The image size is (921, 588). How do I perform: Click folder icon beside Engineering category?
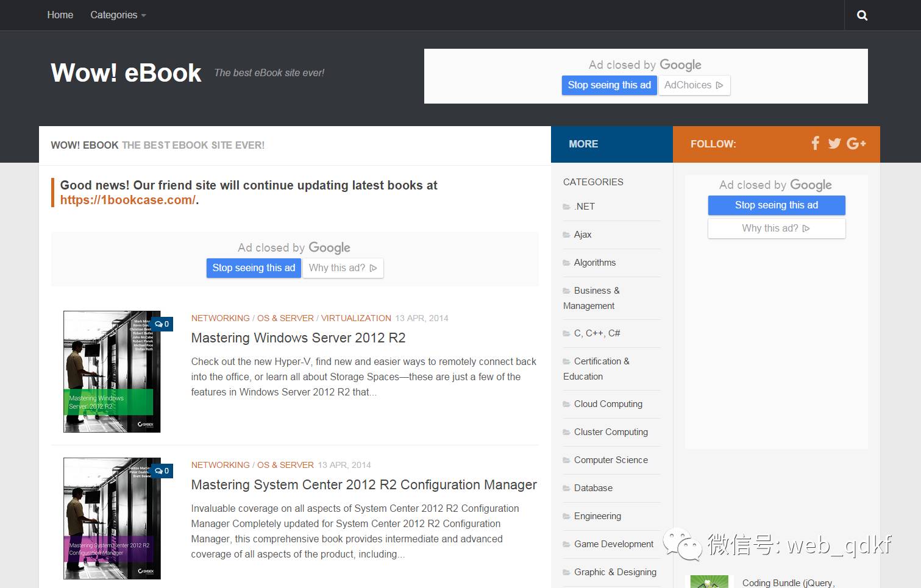click(x=566, y=516)
